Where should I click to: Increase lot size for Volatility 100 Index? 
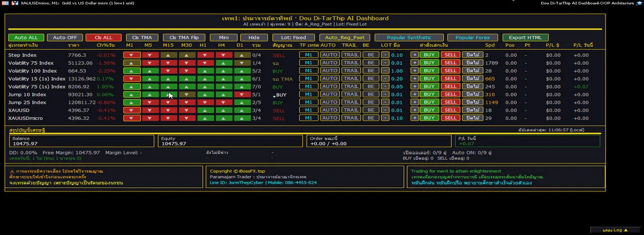(414, 71)
